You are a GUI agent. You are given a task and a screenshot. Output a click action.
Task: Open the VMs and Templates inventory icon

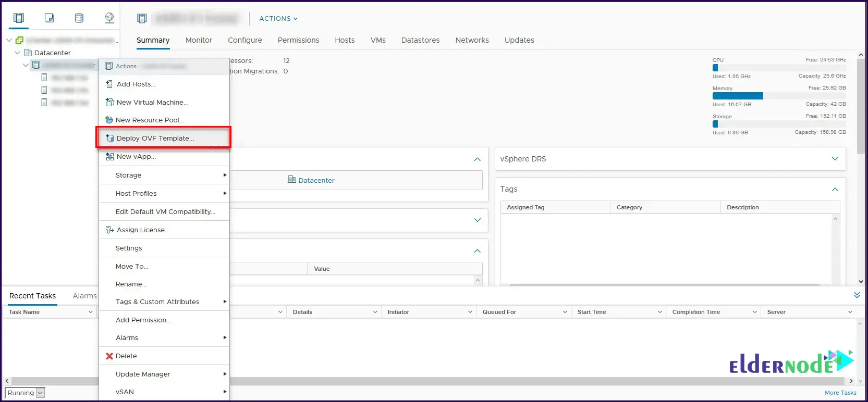49,18
